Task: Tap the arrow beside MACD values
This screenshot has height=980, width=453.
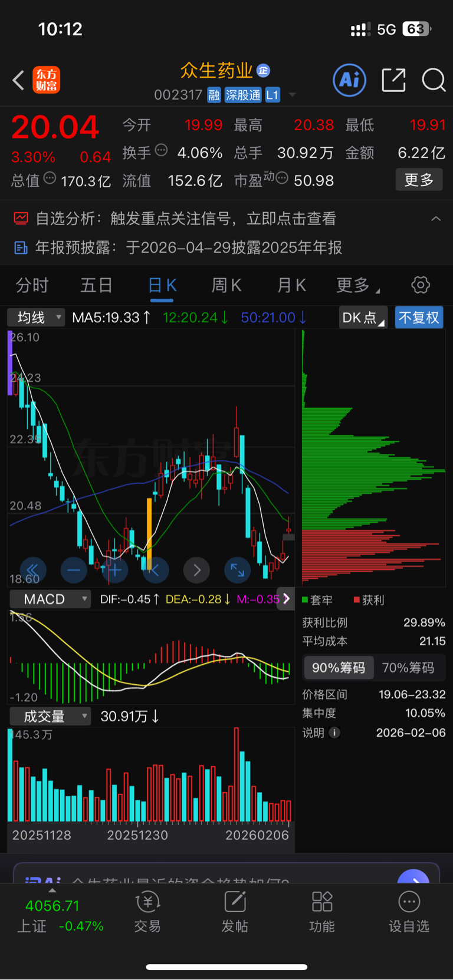Action: click(x=286, y=599)
